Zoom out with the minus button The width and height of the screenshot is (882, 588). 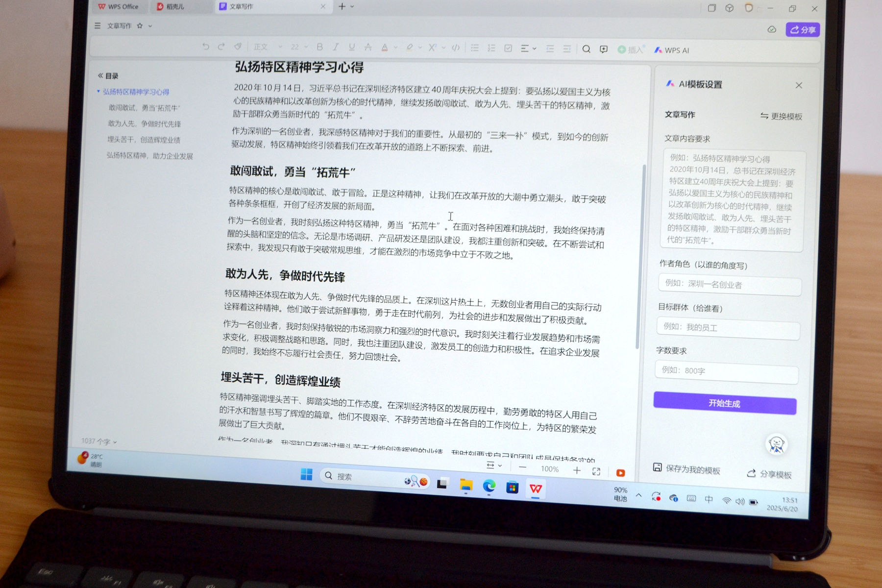522,468
